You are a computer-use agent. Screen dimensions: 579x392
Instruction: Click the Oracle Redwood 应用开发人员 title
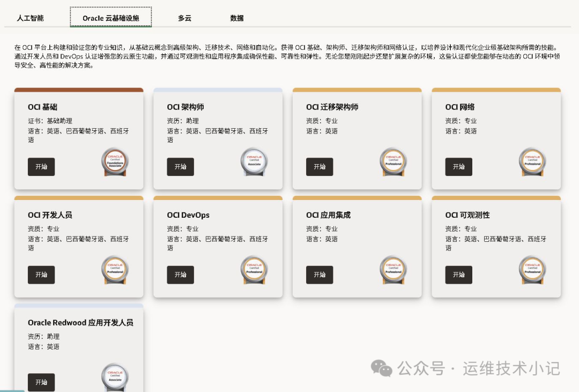pyautogui.click(x=80, y=322)
